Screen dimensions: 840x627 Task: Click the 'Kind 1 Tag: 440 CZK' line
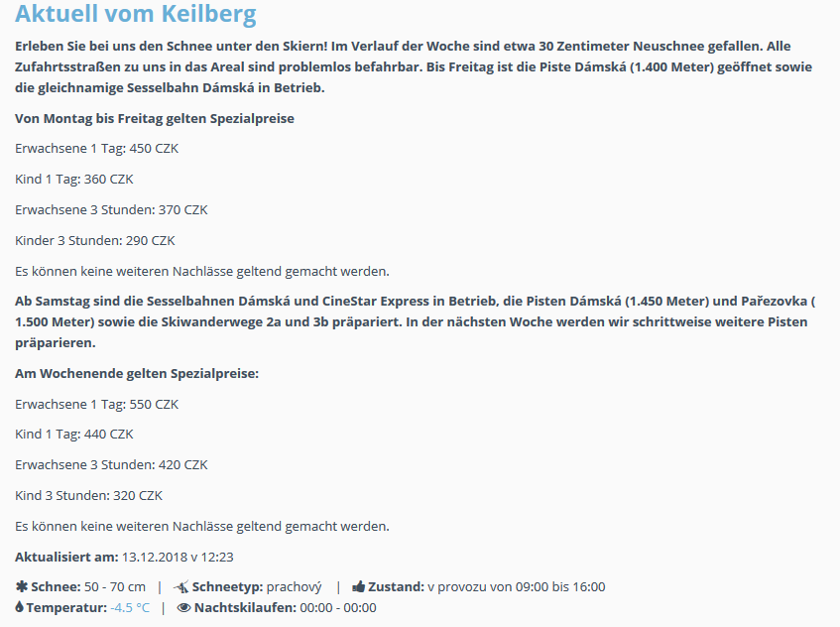pos(74,434)
